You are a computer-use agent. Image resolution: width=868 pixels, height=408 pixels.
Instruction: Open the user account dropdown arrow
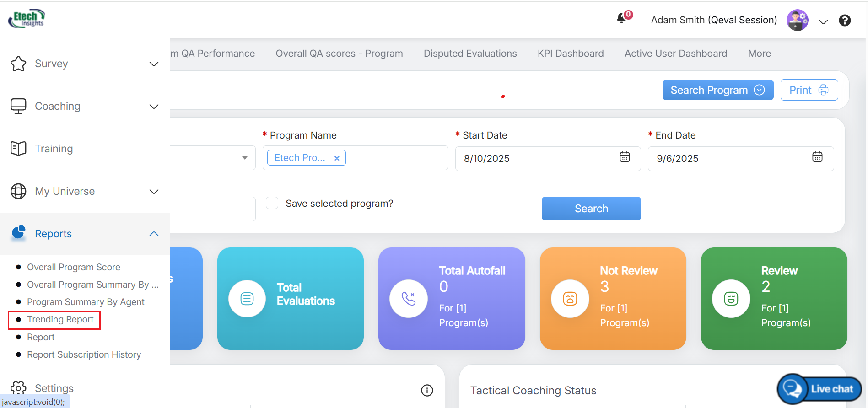pos(823,21)
